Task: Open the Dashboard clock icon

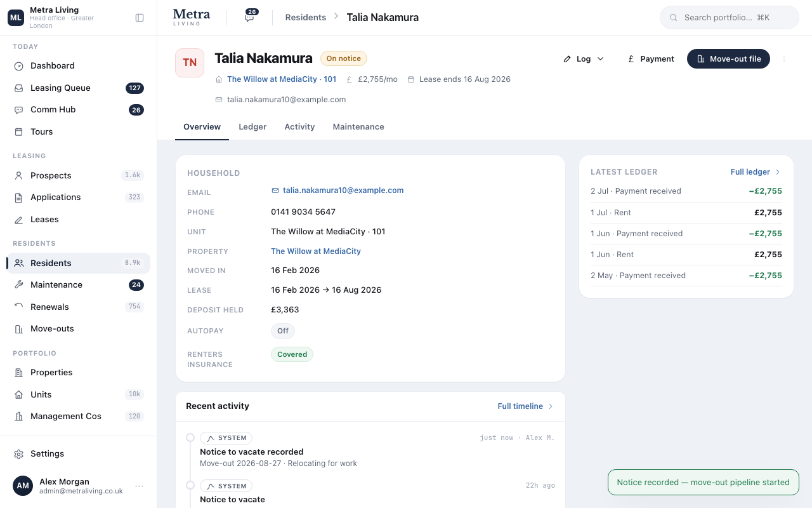Action: click(x=19, y=66)
